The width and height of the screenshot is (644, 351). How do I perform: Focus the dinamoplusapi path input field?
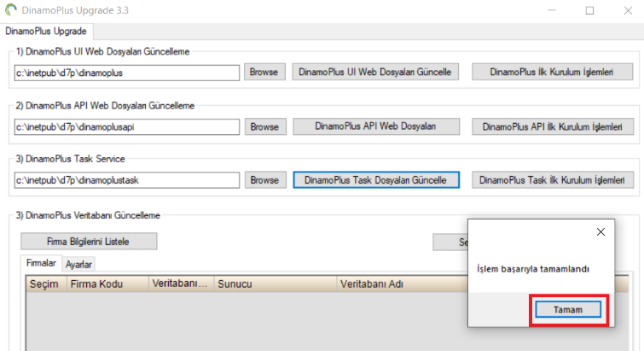coord(127,126)
